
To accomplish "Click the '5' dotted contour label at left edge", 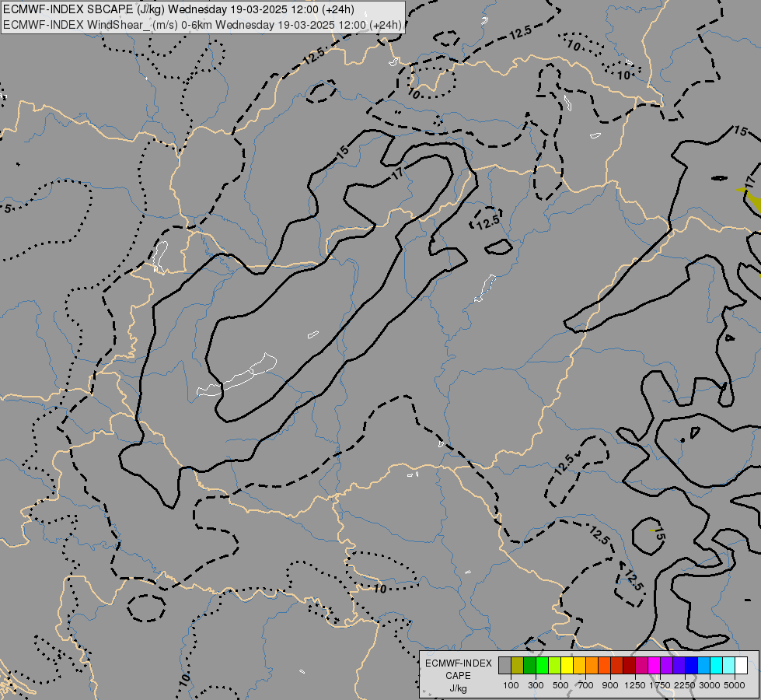I will 7,208.
